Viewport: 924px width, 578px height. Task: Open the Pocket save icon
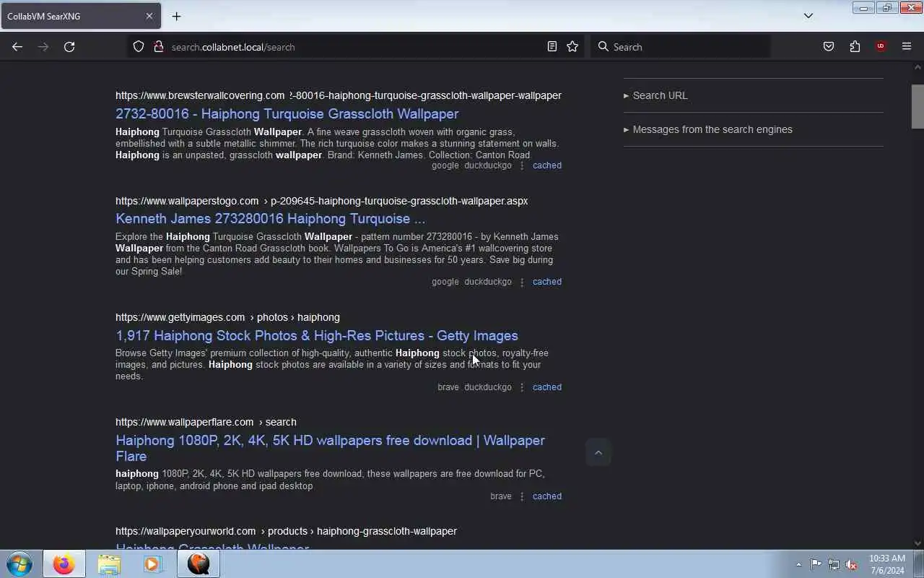tap(829, 46)
